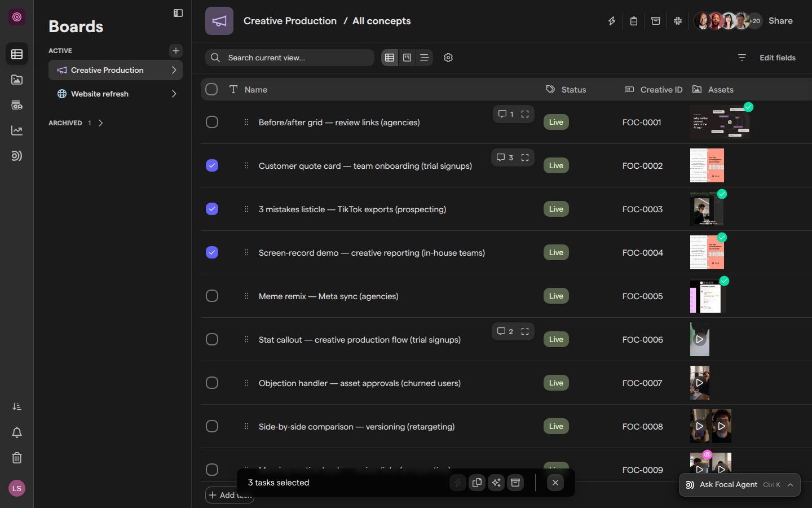Uncheck the Screen-record demo row checkbox
Viewport: 812px width, 508px height.
click(212, 252)
